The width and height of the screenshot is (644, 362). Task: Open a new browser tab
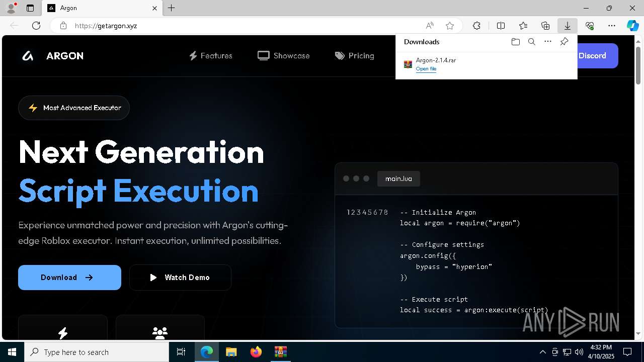tap(172, 8)
